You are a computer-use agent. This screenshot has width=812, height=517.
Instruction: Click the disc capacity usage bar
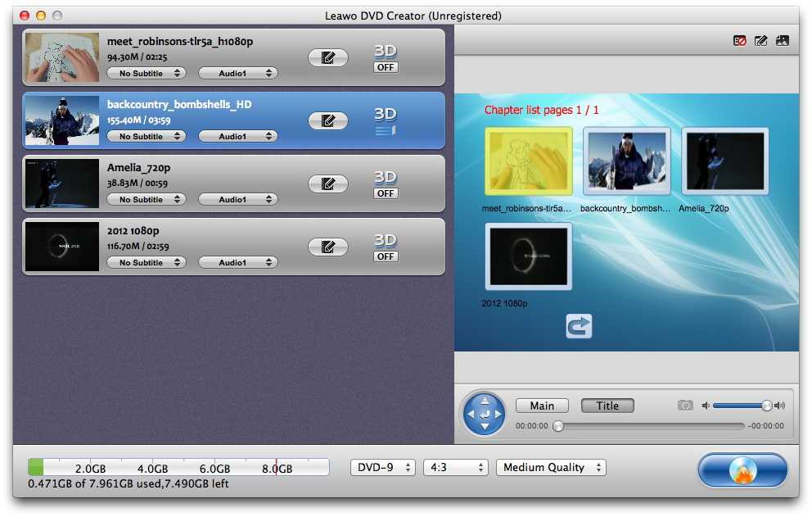[178, 467]
